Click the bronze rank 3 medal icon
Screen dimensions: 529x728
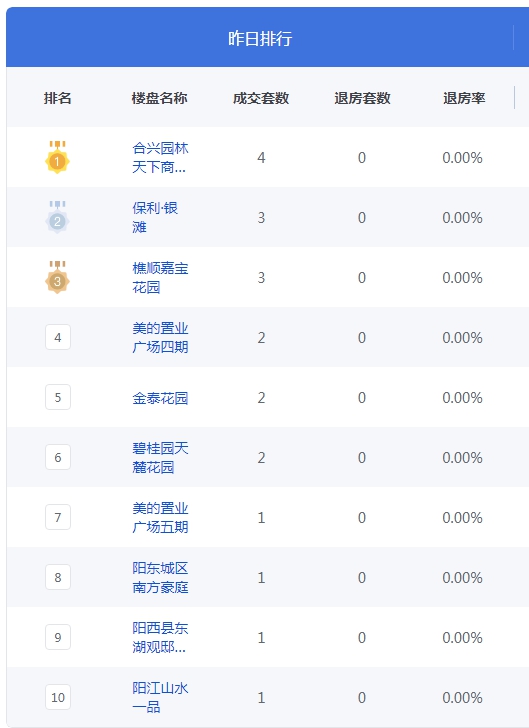tap(58, 277)
